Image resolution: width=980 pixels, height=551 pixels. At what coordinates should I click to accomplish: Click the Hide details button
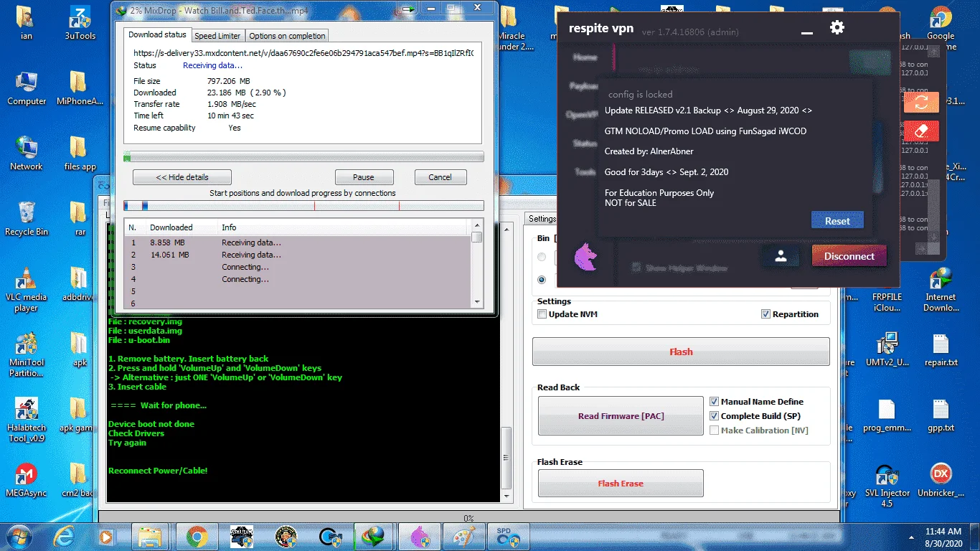(182, 177)
